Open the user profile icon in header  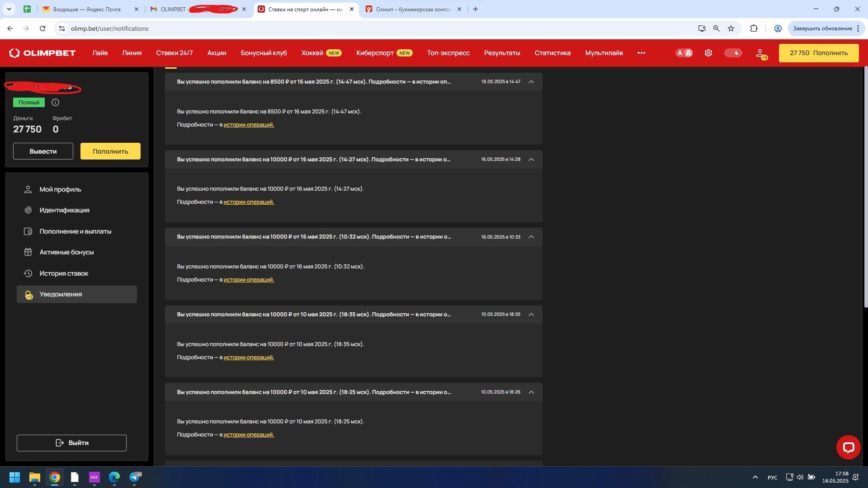(x=760, y=53)
